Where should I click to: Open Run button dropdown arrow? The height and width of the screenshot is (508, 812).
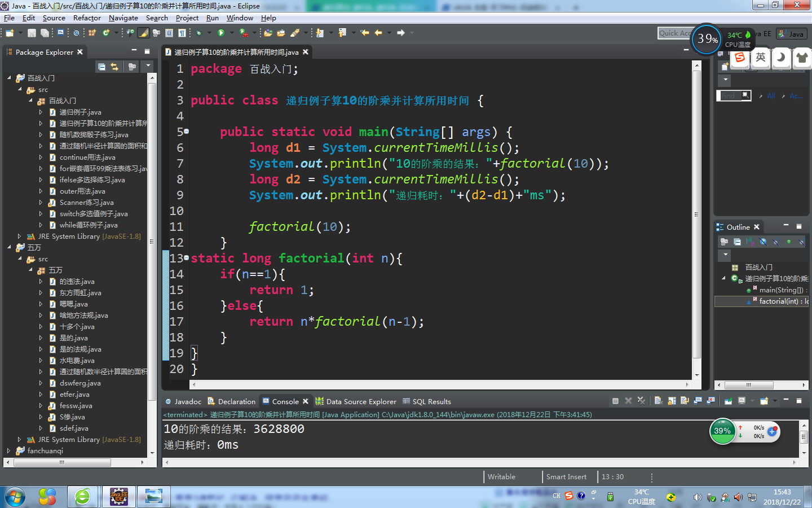click(x=232, y=33)
